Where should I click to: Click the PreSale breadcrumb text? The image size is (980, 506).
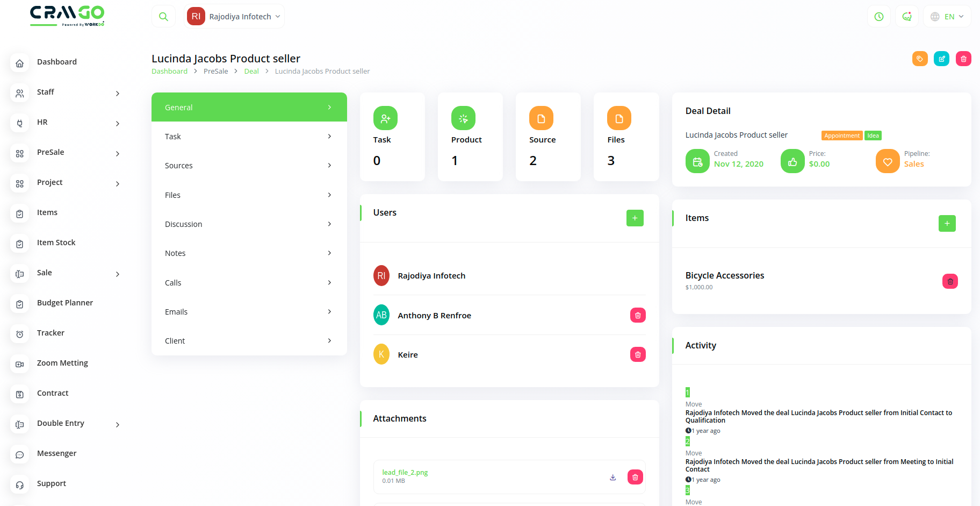(x=215, y=72)
